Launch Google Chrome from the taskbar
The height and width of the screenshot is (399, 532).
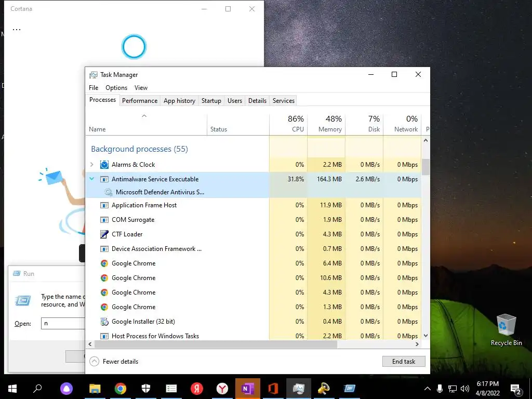click(120, 389)
